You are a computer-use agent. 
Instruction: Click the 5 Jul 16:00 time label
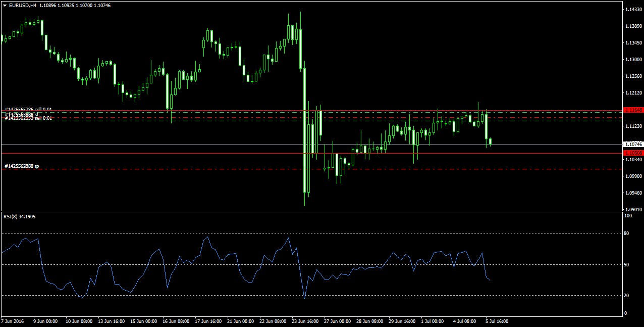497,321
